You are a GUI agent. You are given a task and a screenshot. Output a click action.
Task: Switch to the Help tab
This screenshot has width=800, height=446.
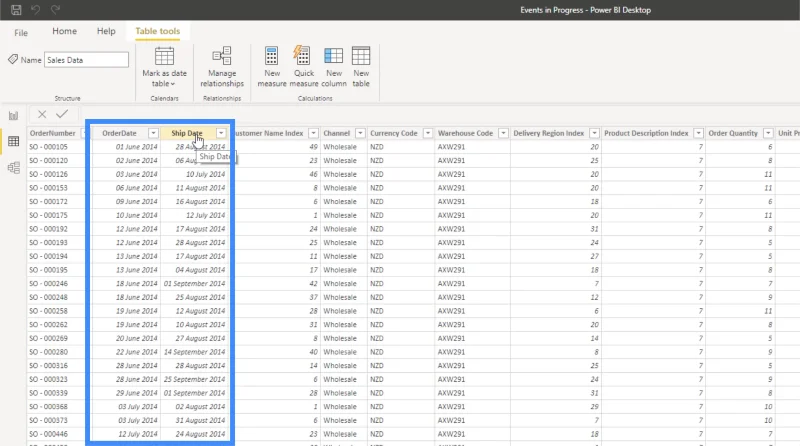[106, 31]
